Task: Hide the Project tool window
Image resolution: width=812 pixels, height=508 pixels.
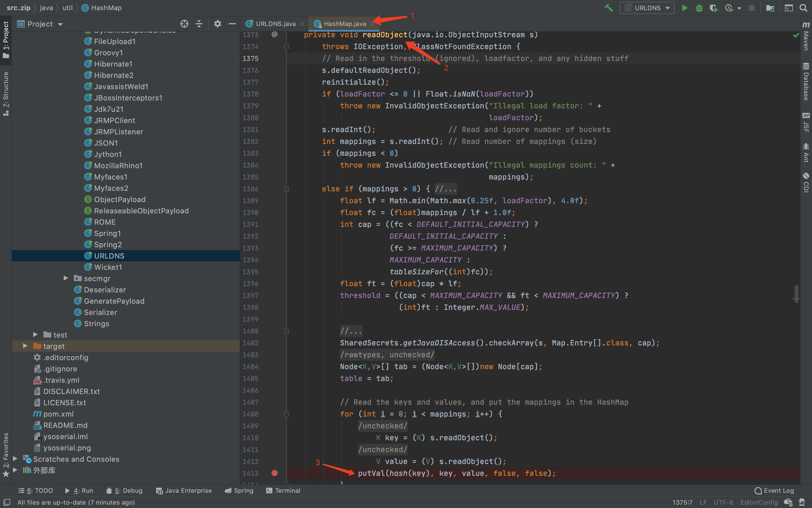Action: pyautogui.click(x=232, y=24)
